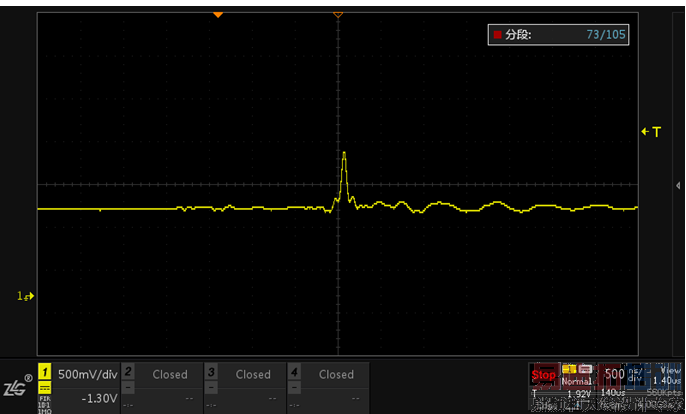Click channel 1 FIR 10:1 1MΩ info label
Screen dimensions: 686x414
click(45, 404)
